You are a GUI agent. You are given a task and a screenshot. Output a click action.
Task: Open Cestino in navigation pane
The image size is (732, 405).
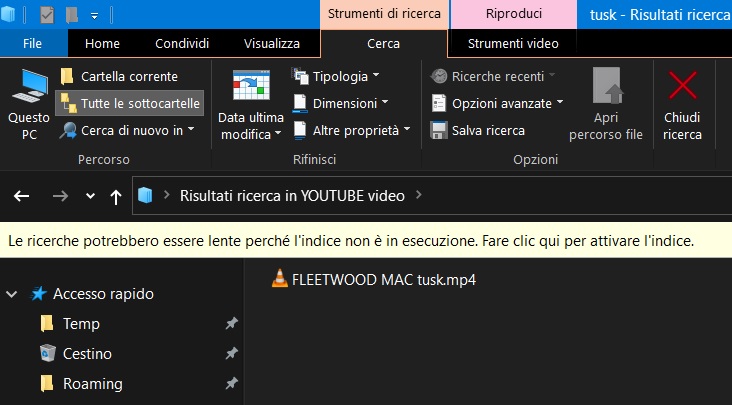[x=87, y=354]
